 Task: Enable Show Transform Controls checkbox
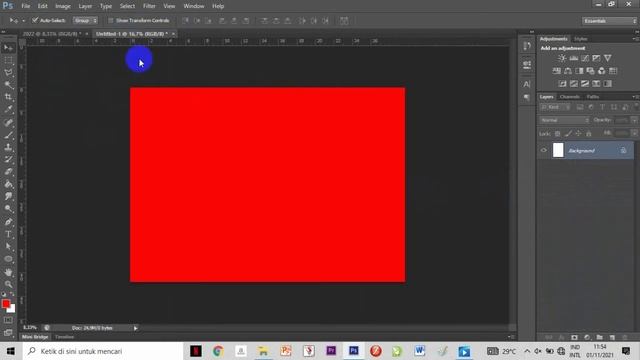point(111,20)
